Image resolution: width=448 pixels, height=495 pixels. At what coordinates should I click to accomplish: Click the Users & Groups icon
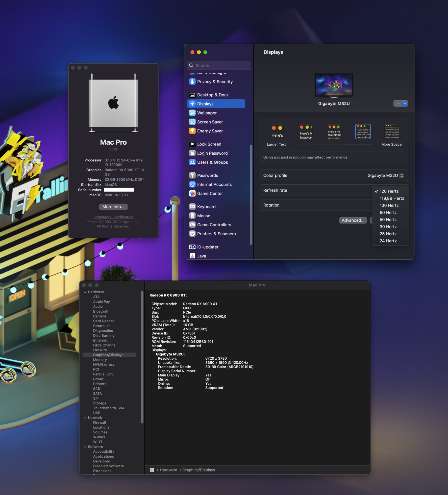[192, 162]
